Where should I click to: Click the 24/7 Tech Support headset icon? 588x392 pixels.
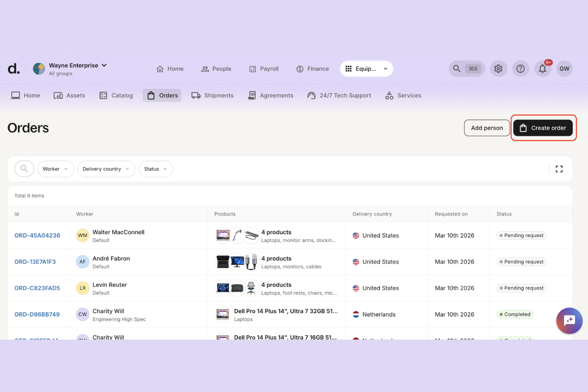point(311,95)
